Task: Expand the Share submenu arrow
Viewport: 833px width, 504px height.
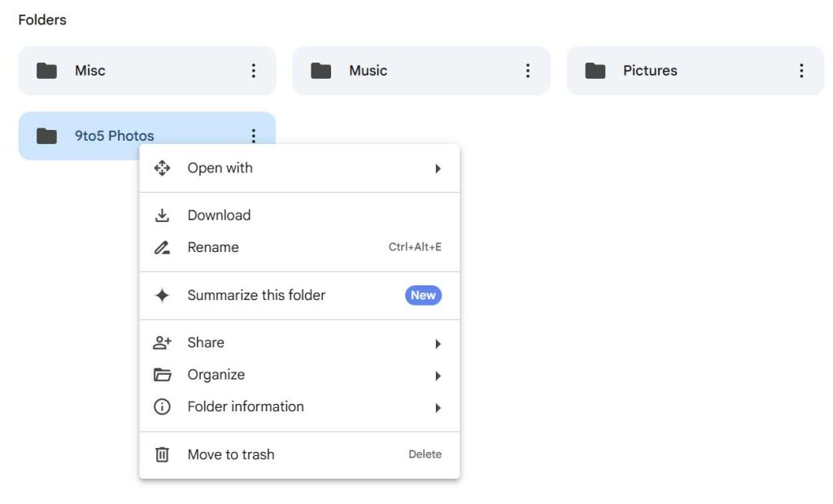Action: pyautogui.click(x=438, y=344)
